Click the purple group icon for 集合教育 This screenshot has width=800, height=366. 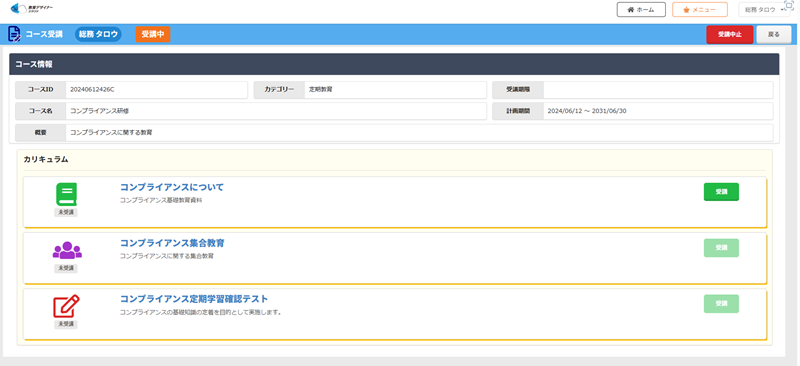(67, 250)
